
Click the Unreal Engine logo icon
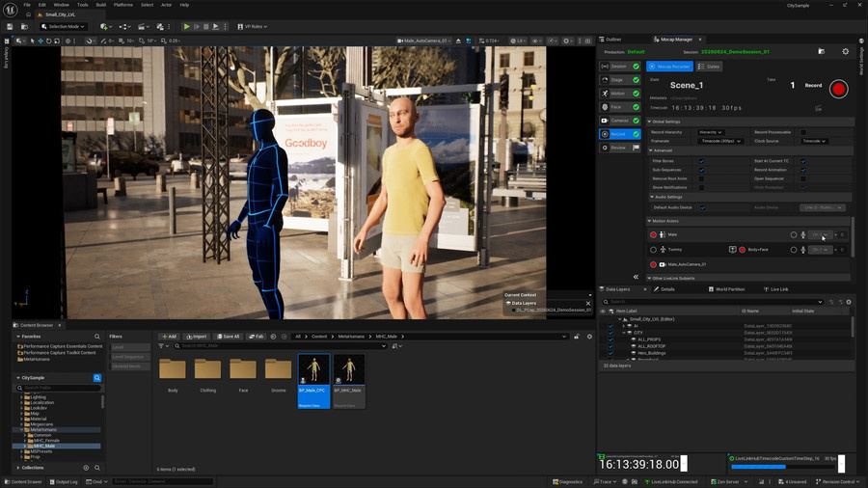(10, 10)
